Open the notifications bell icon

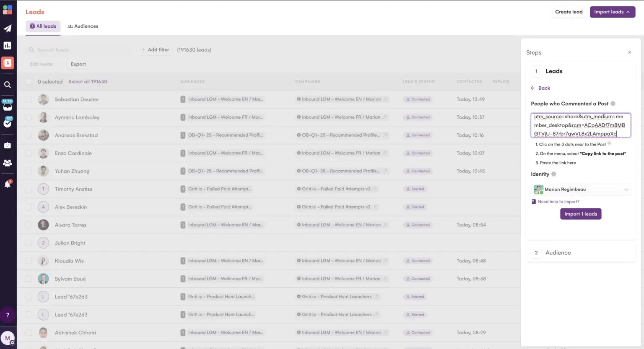[x=8, y=184]
